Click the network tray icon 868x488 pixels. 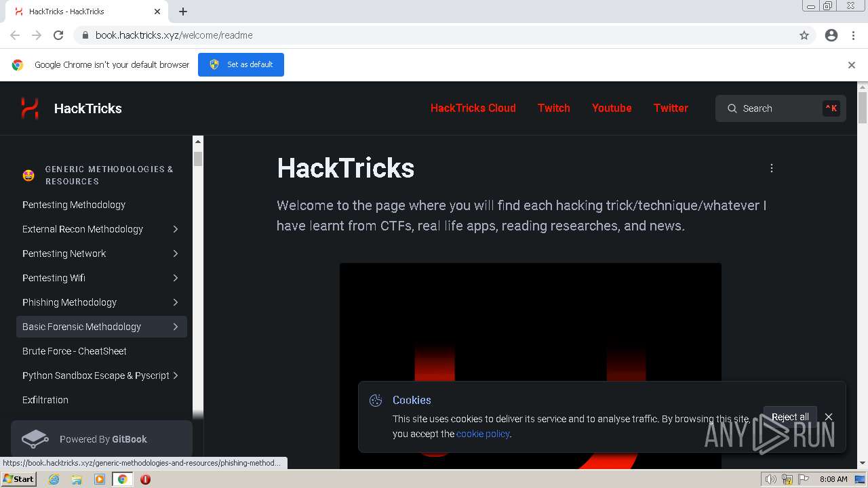(788, 479)
